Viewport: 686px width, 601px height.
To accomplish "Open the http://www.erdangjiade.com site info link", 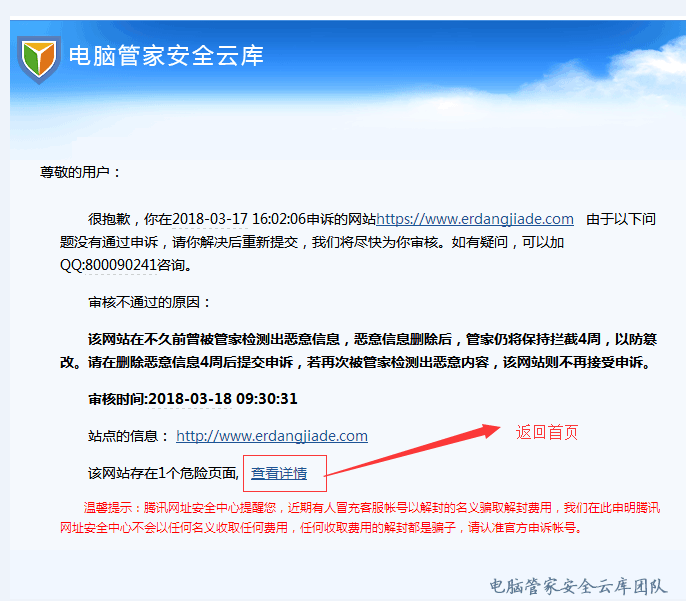I will click(272, 436).
